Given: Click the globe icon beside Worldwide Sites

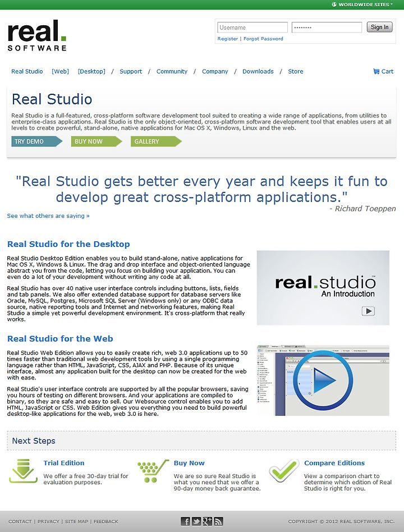Looking at the screenshot, I should coord(334,4).
